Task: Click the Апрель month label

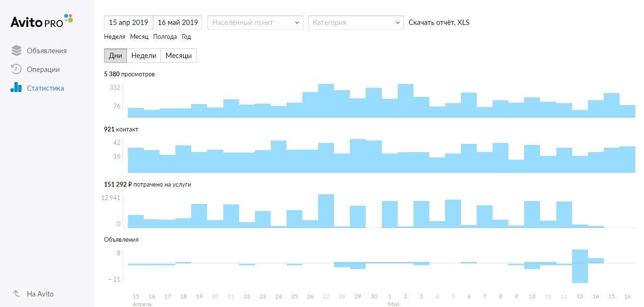Action: (142, 304)
